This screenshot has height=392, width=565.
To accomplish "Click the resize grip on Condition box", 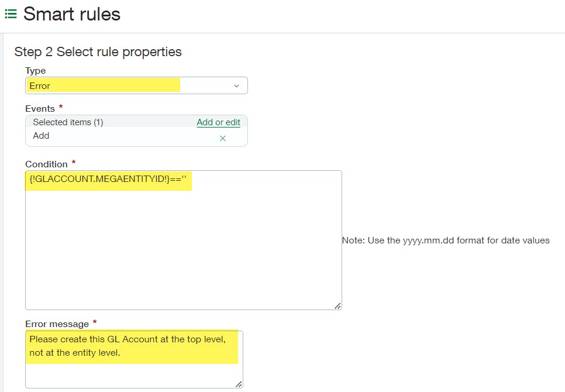I will point(338,305).
